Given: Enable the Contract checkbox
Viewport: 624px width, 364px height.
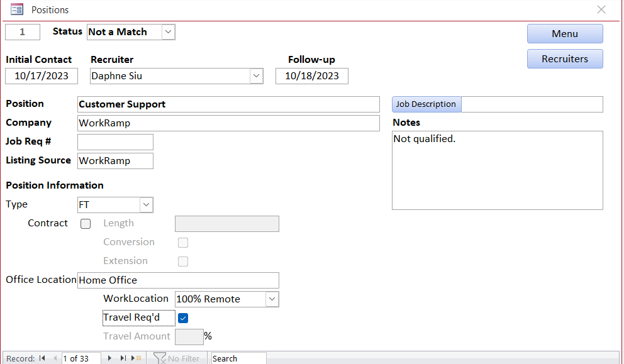Looking at the screenshot, I should pyautogui.click(x=86, y=223).
